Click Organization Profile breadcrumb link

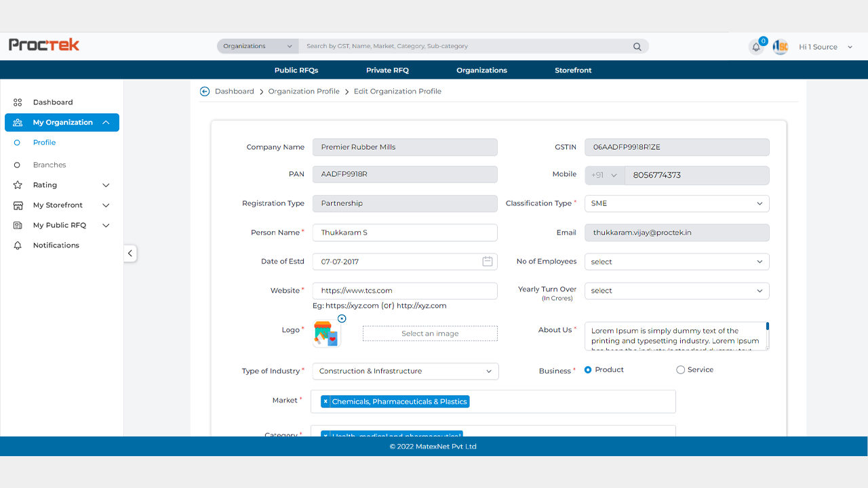pos(304,91)
